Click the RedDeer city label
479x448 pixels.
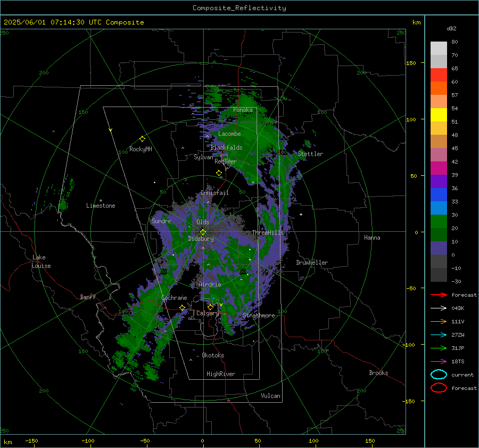coord(226,161)
